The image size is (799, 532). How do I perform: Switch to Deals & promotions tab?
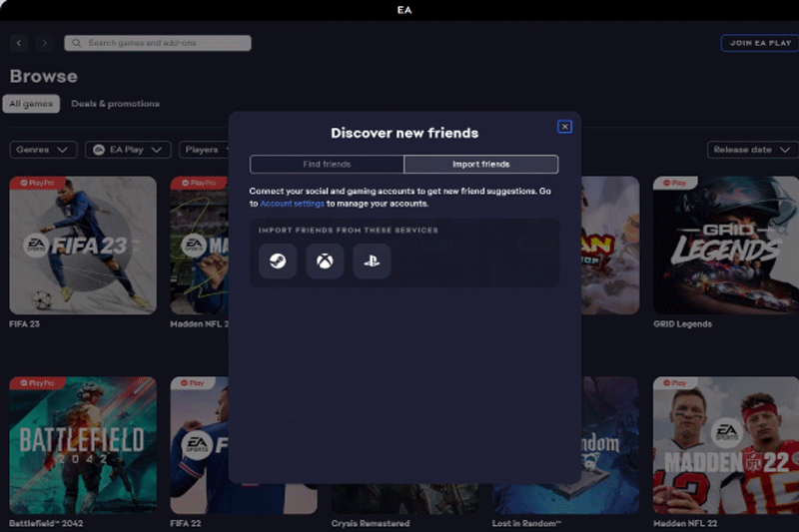coord(115,104)
